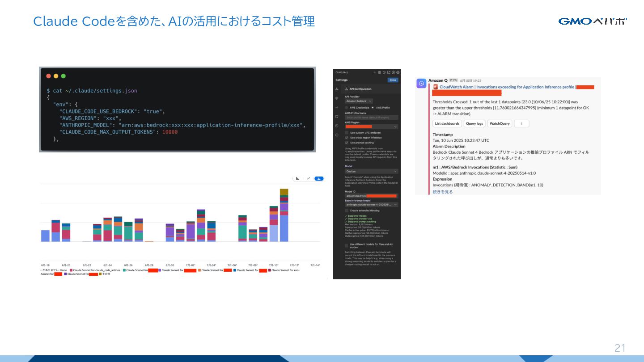Image resolution: width=644 pixels, height=362 pixels.
Task: Click the 7月-10 axis label
Action: [273, 265]
